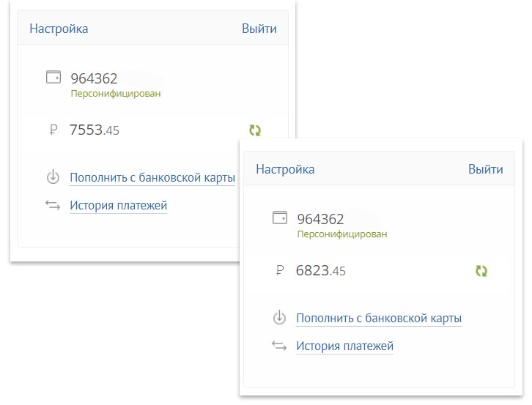
Task: Open Настройка in the upper panel header
Action: click(59, 29)
